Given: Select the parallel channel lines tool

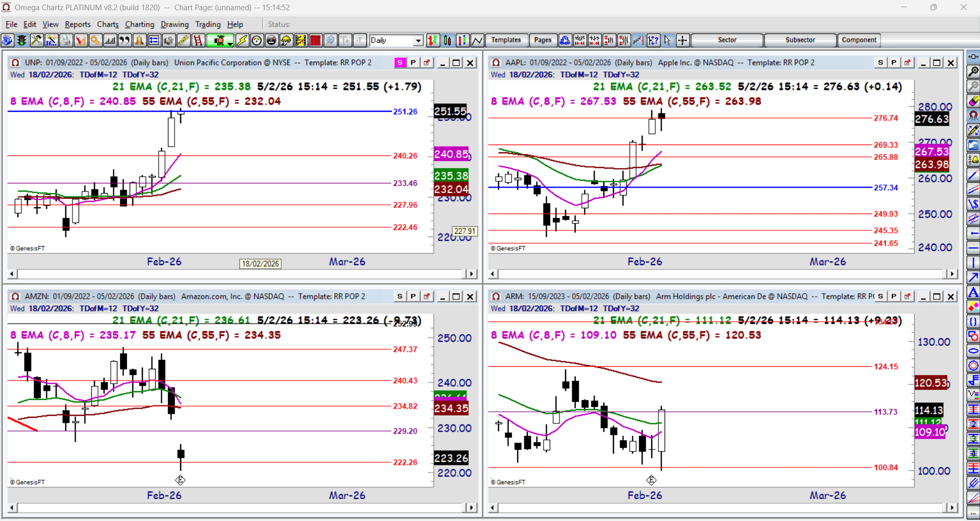Looking at the screenshot, I should [x=973, y=190].
